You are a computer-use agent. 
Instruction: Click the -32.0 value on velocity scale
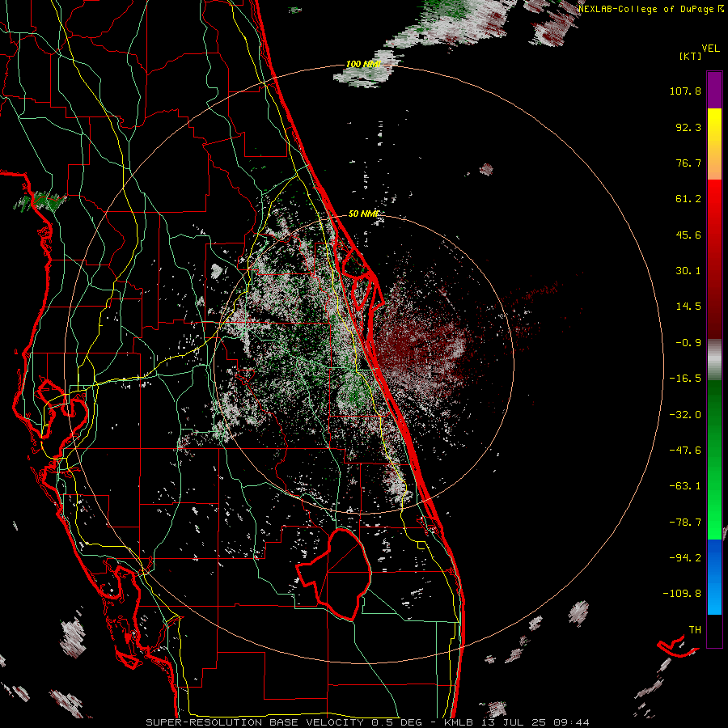685,415
